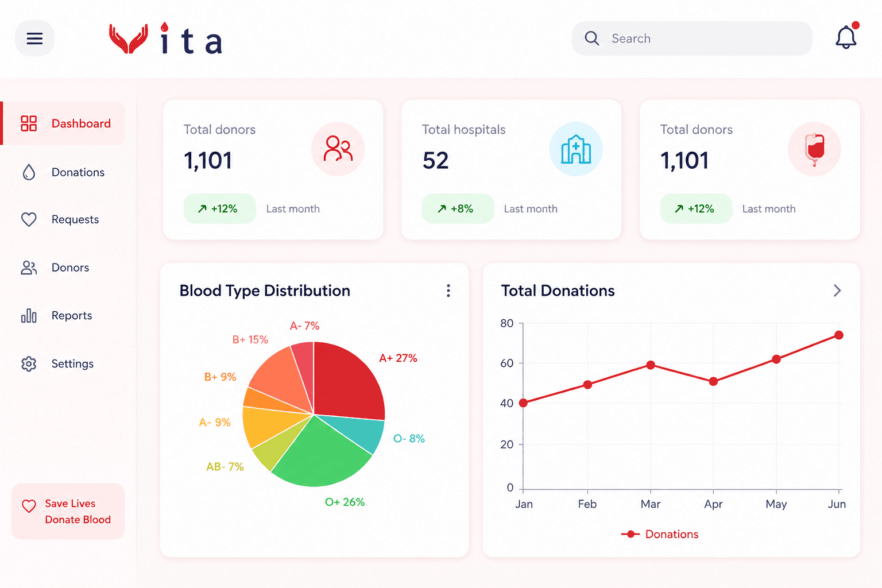Click the May data point on chart
882x588 pixels.
pyautogui.click(x=776, y=359)
